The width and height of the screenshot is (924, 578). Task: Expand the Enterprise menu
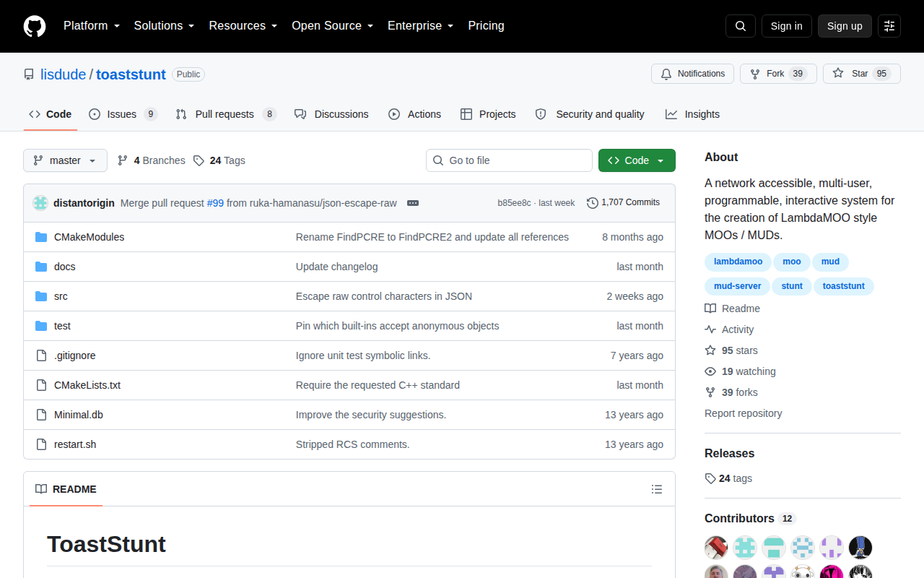tap(420, 26)
